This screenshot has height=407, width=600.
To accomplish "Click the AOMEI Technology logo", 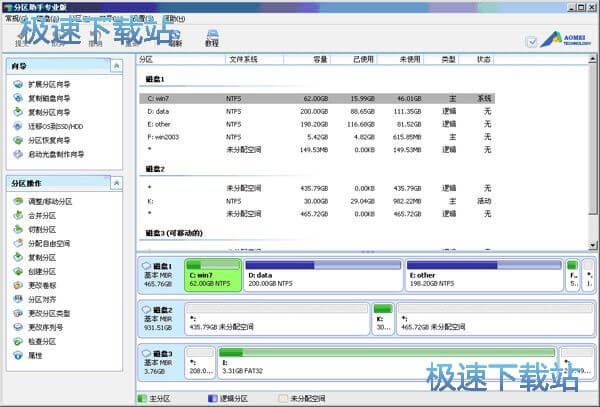I will tap(566, 39).
